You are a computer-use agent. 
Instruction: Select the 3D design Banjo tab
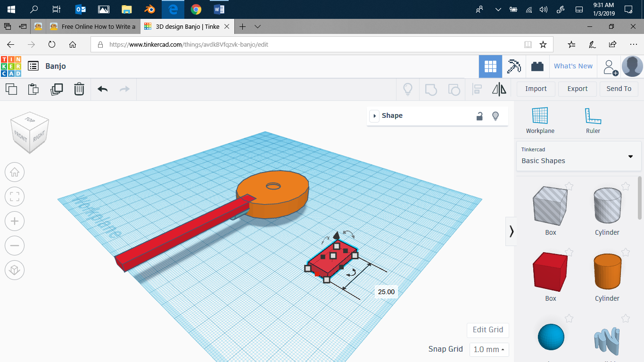(187, 26)
